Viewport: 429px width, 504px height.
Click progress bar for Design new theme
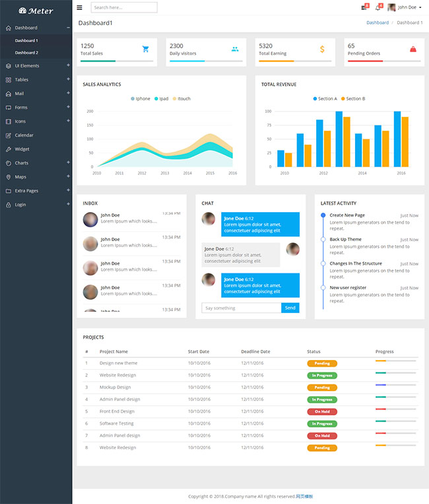click(x=395, y=361)
